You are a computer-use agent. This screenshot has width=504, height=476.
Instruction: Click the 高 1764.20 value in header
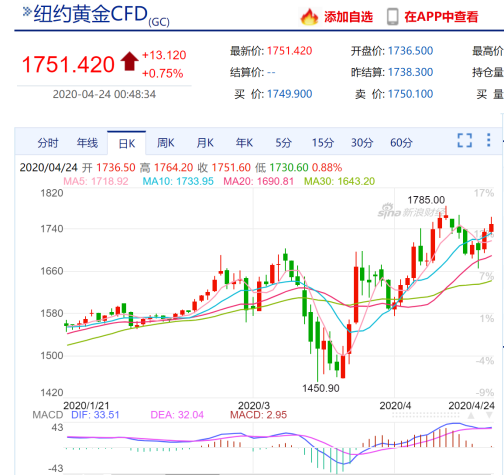click(166, 167)
